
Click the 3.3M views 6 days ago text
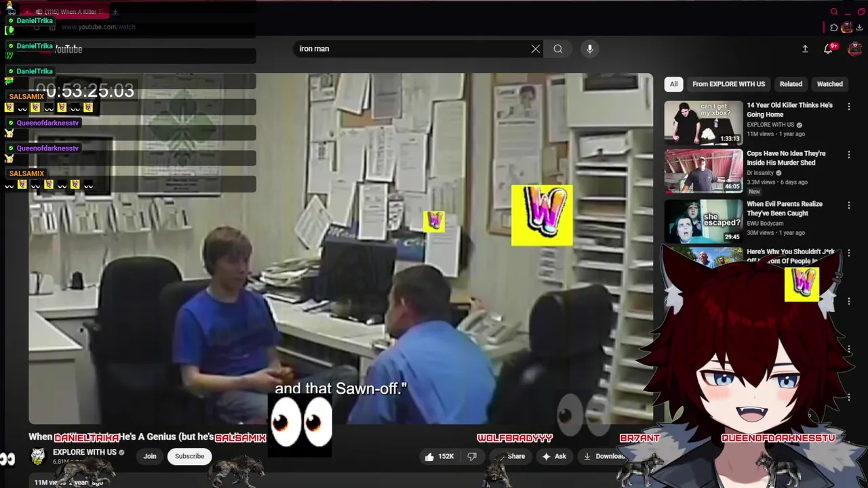[x=777, y=182]
